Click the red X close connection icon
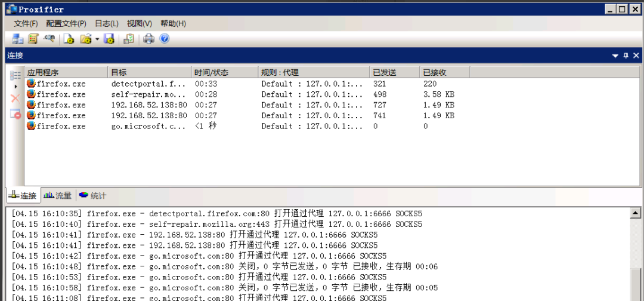644x301 pixels. coord(16,98)
